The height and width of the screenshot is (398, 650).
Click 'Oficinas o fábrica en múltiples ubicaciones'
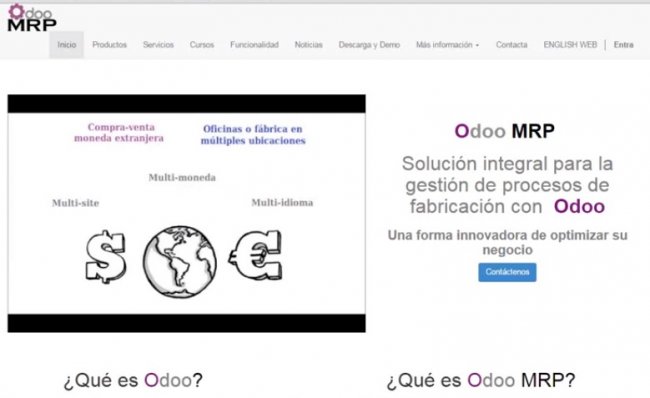pyautogui.click(x=253, y=135)
